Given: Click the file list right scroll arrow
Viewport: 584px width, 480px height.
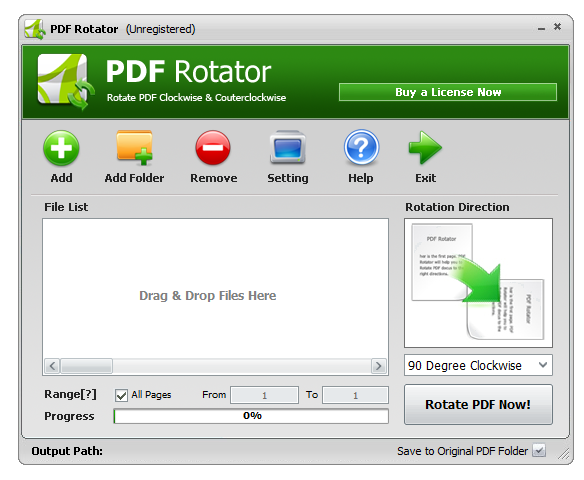Looking at the screenshot, I should [379, 366].
